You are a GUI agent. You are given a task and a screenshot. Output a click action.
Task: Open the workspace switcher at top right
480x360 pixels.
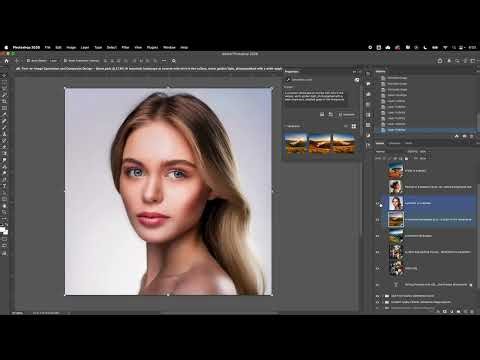point(473,61)
